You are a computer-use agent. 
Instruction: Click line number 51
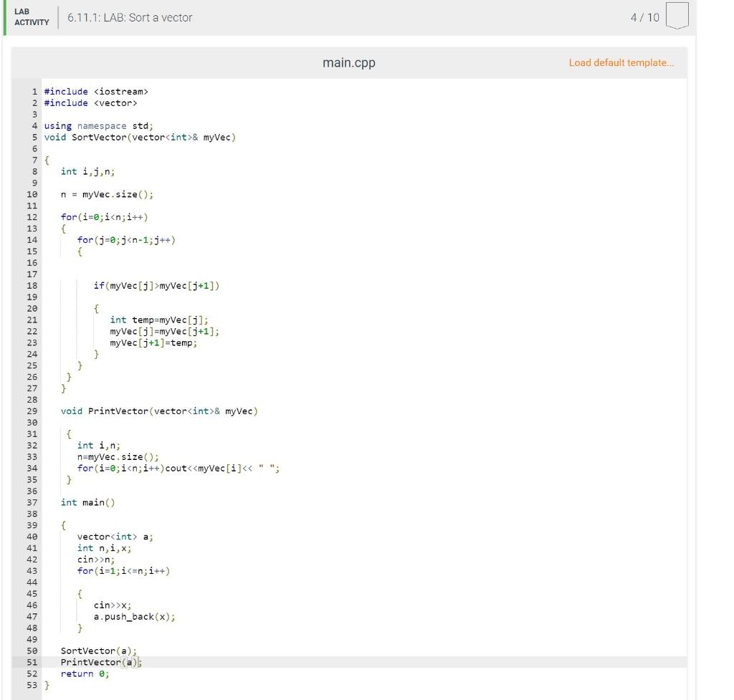(32, 662)
